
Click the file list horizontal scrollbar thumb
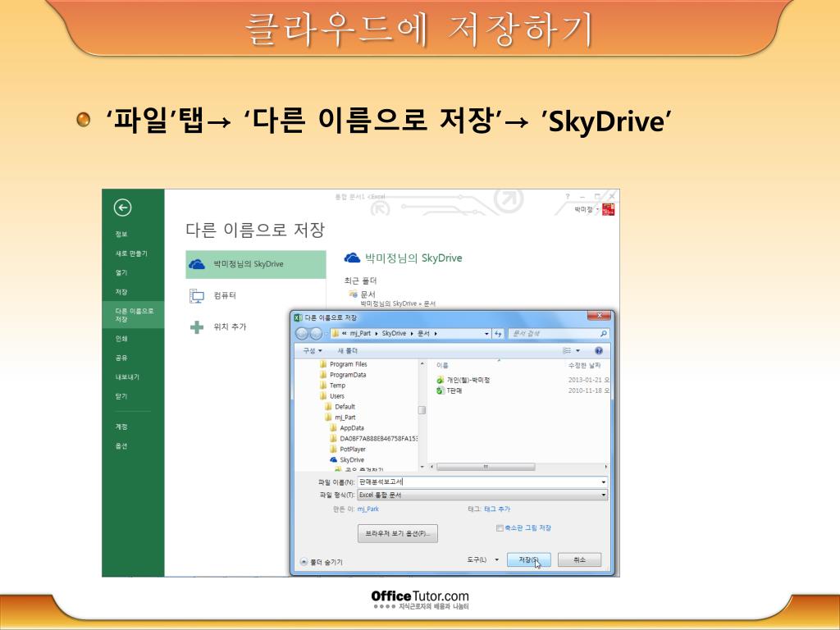click(x=486, y=467)
